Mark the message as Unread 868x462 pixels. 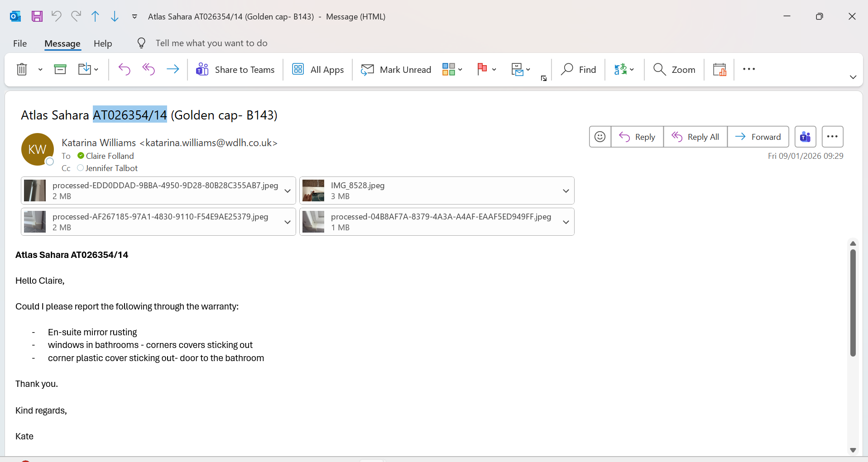pyautogui.click(x=396, y=69)
